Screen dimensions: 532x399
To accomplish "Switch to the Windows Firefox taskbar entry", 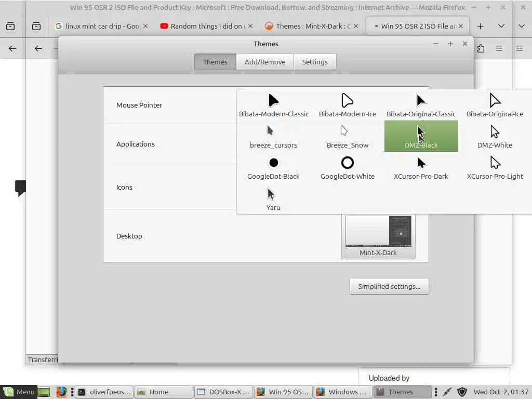I will tap(343, 392).
